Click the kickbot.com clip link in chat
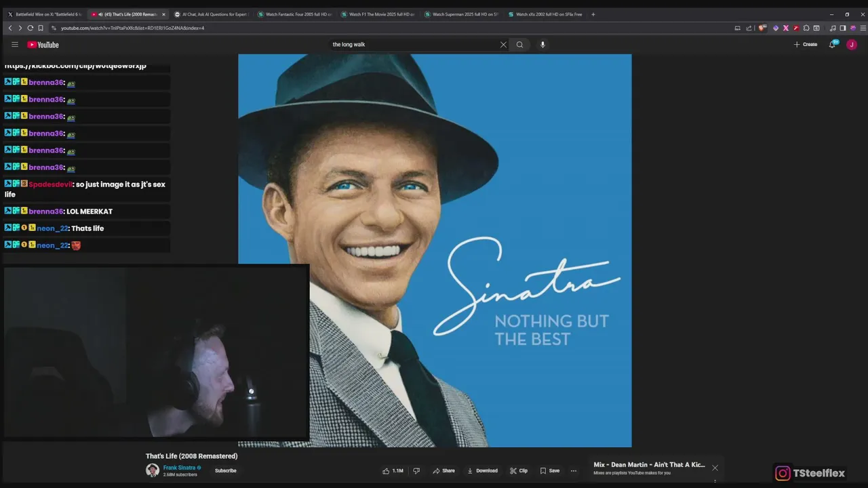This screenshot has height=488, width=868. (x=75, y=66)
